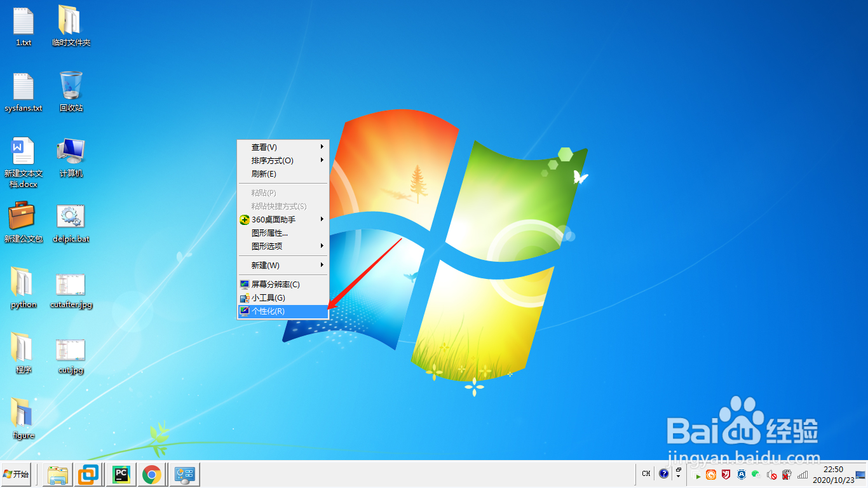
Task: Open the 程序 folder icon
Action: pyautogui.click(x=24, y=353)
